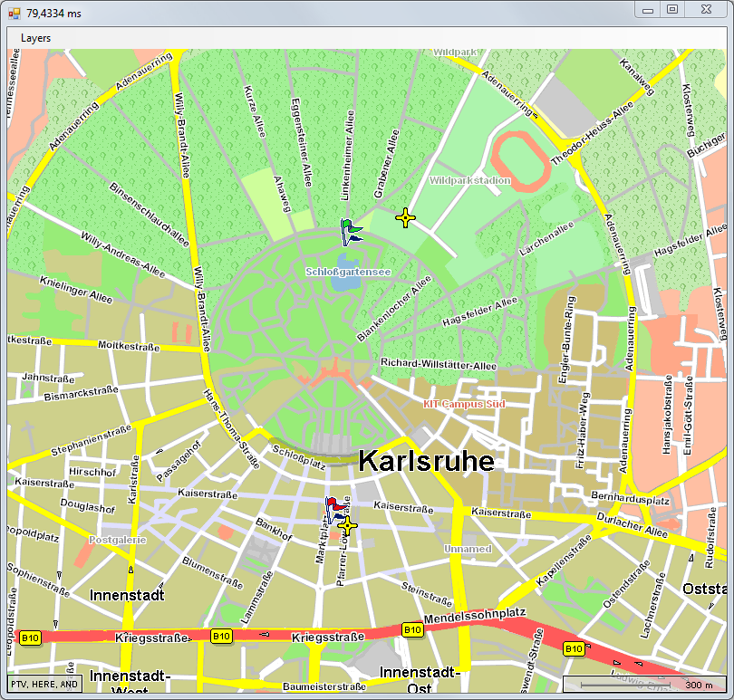This screenshot has width=734, height=700.
Task: Open the Layers menu
Action: [36, 38]
